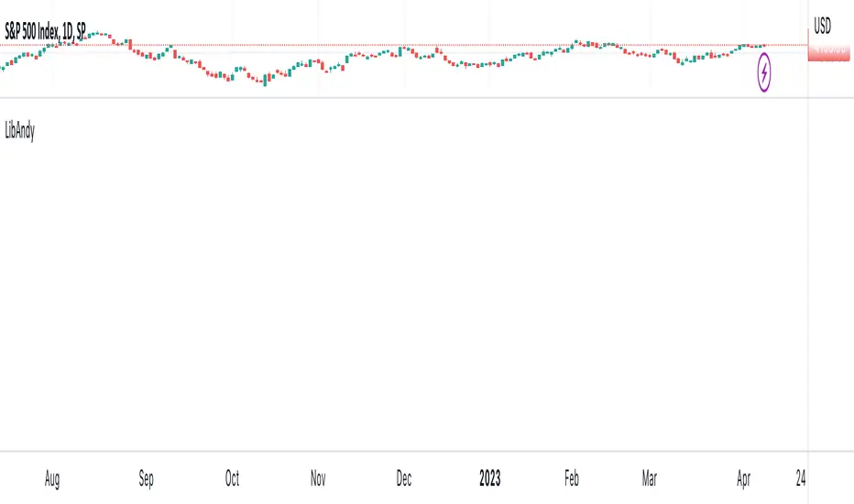Click the highest candle in mid-August
The width and height of the screenshot is (854, 504).
98,33
